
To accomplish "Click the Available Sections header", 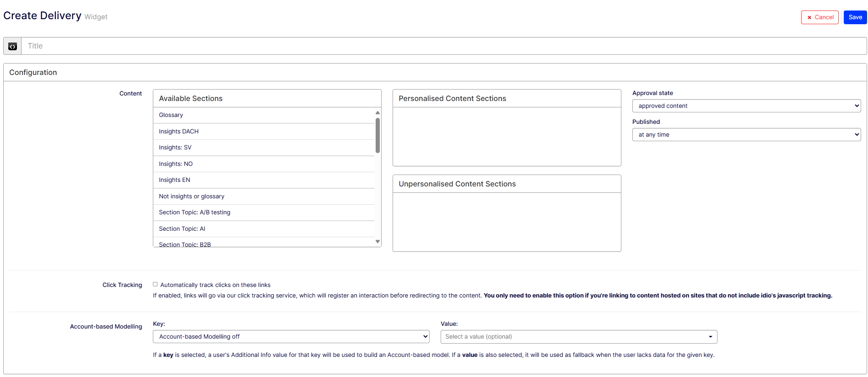I will pyautogui.click(x=267, y=99).
